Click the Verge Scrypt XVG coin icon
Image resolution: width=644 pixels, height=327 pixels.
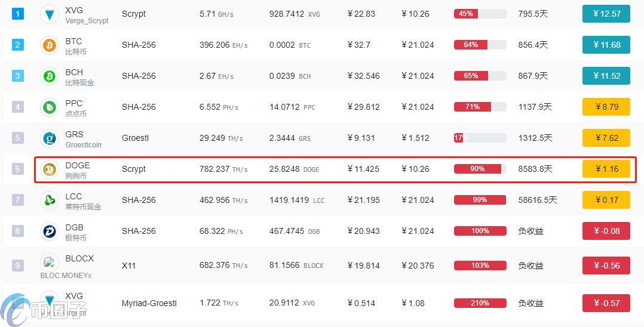click(x=50, y=14)
